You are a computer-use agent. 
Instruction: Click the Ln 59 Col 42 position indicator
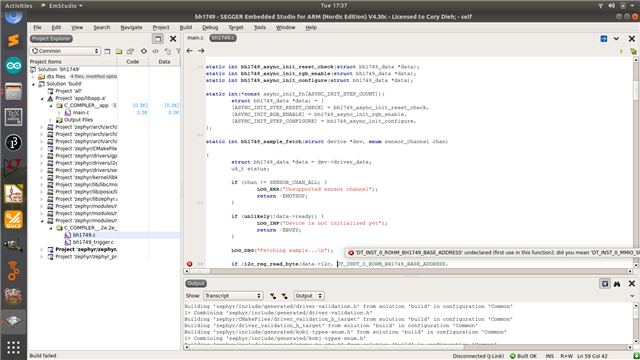(x=592, y=356)
